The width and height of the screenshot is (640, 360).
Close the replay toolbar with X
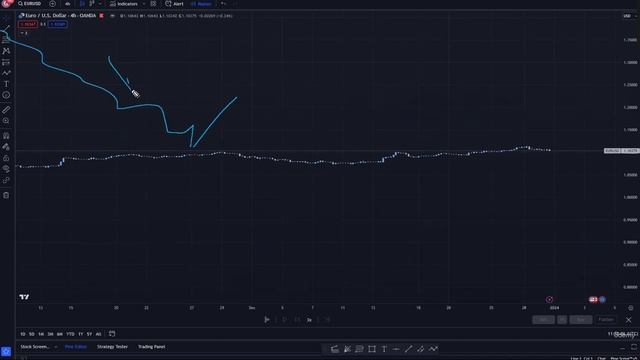click(x=629, y=320)
